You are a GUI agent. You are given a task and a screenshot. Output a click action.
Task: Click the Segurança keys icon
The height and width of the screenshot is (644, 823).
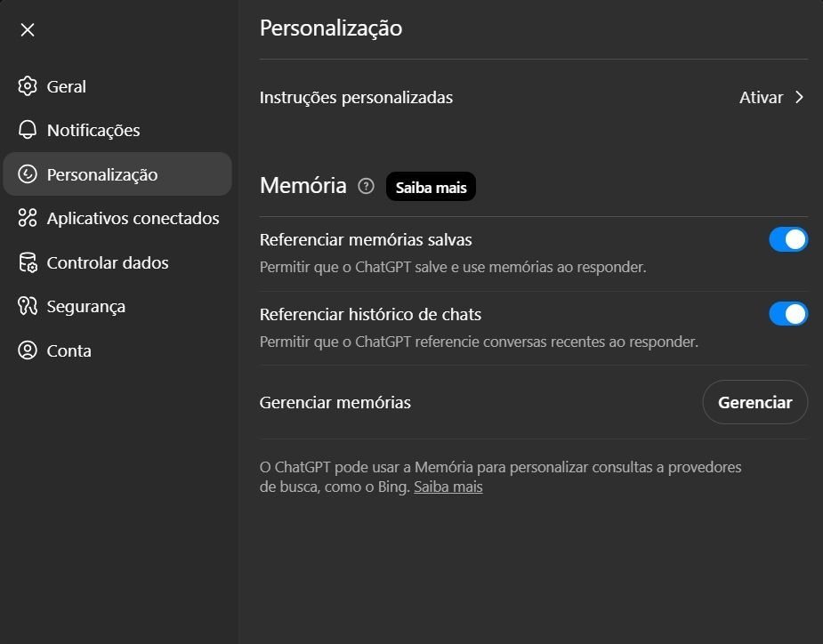(x=28, y=306)
